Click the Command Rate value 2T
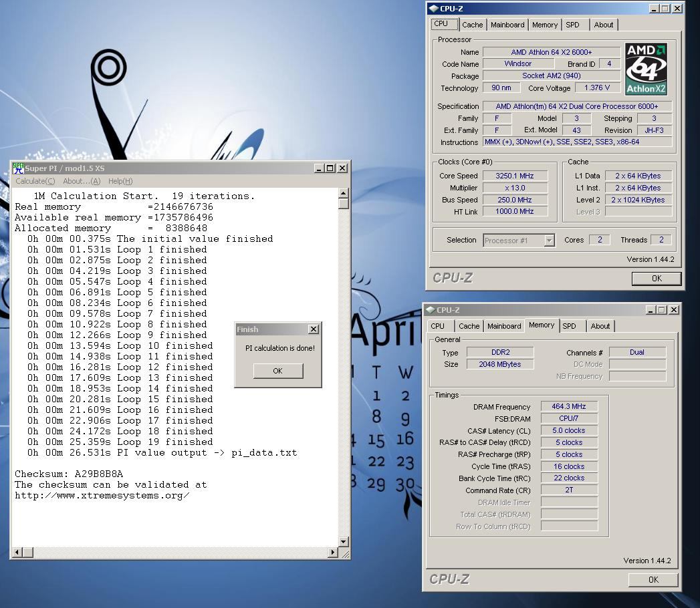 tap(569, 490)
